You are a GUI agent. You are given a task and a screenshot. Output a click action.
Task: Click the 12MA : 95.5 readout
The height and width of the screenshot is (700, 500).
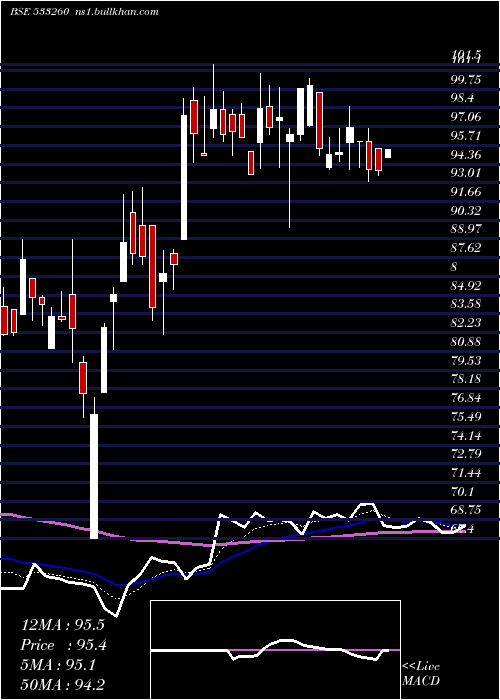pos(63,625)
